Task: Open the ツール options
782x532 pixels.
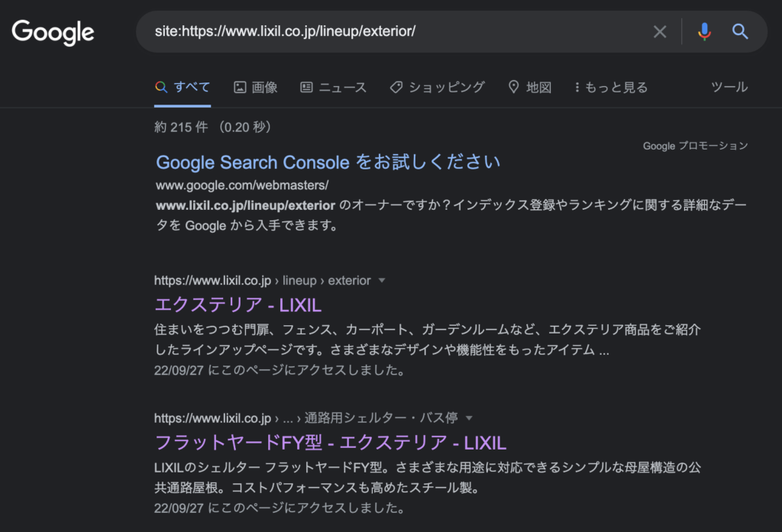Action: click(729, 87)
